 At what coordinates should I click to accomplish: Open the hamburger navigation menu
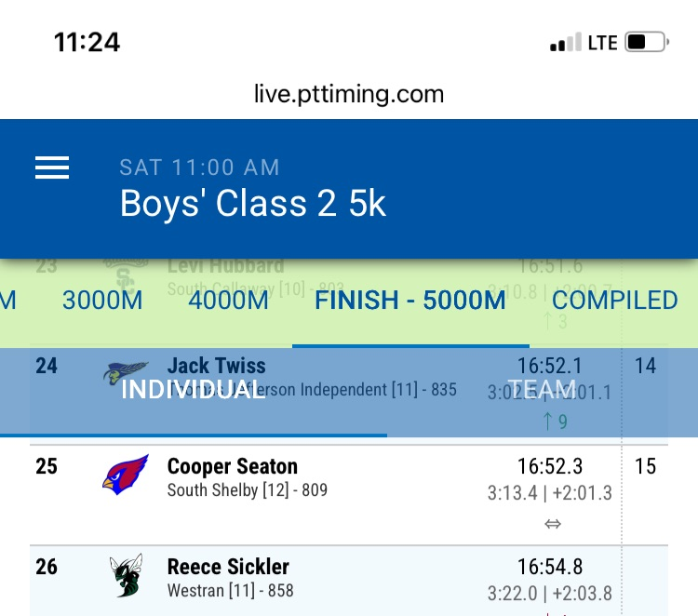point(52,167)
